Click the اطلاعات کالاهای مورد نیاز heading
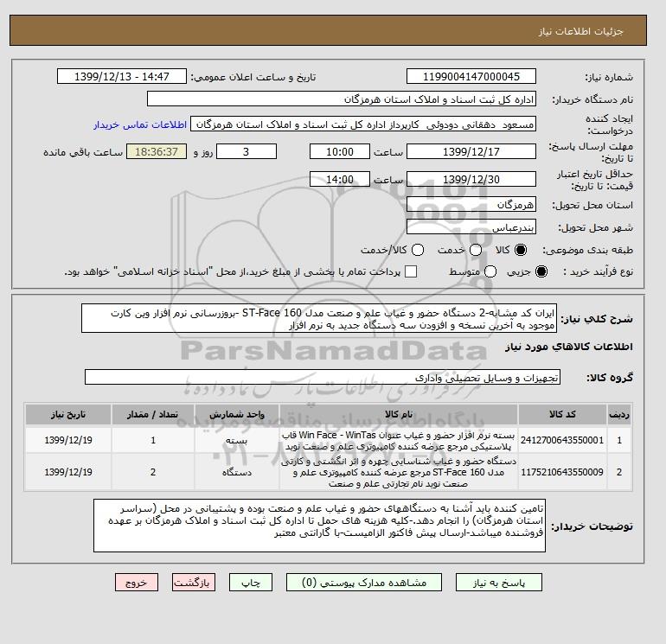 click(x=569, y=347)
